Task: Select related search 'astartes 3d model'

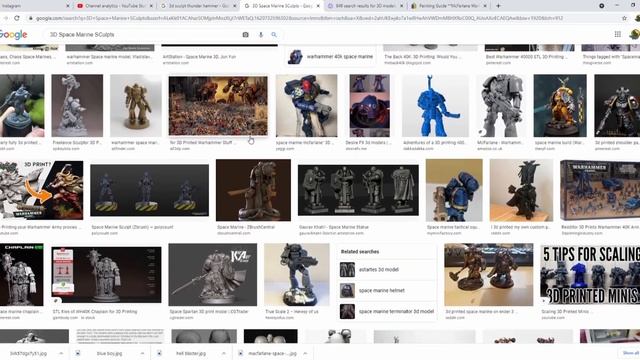Action: (386, 270)
